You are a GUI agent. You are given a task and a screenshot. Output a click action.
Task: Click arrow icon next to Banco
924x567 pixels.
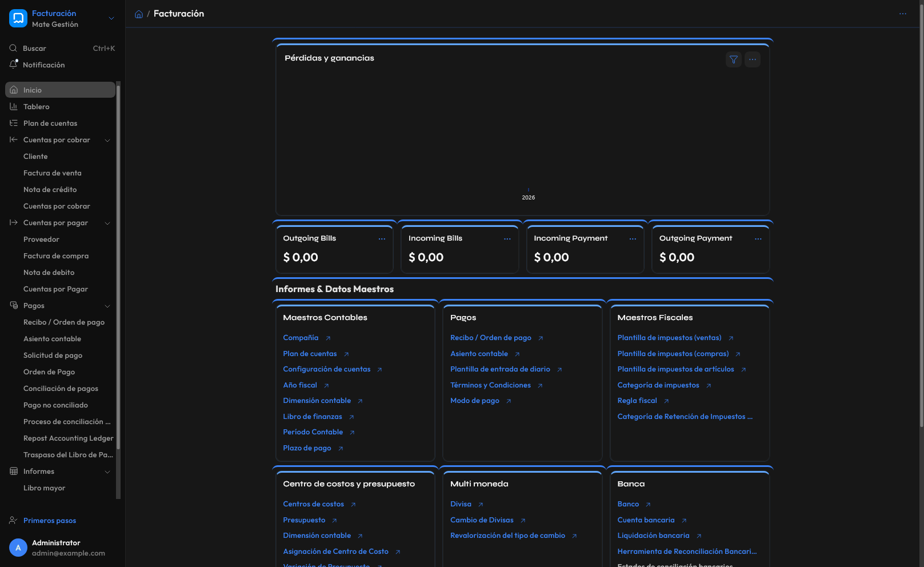pos(648,505)
